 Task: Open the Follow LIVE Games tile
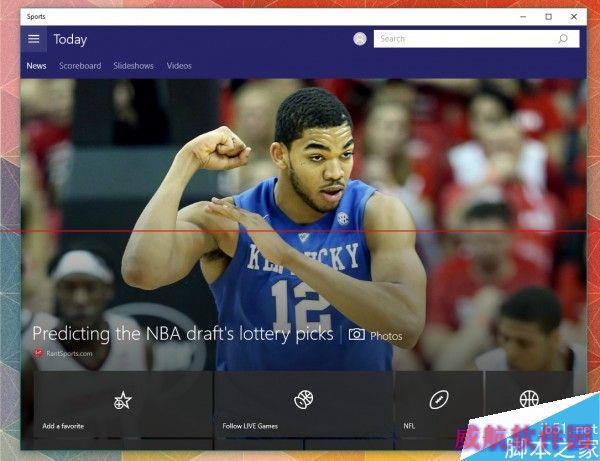click(304, 404)
